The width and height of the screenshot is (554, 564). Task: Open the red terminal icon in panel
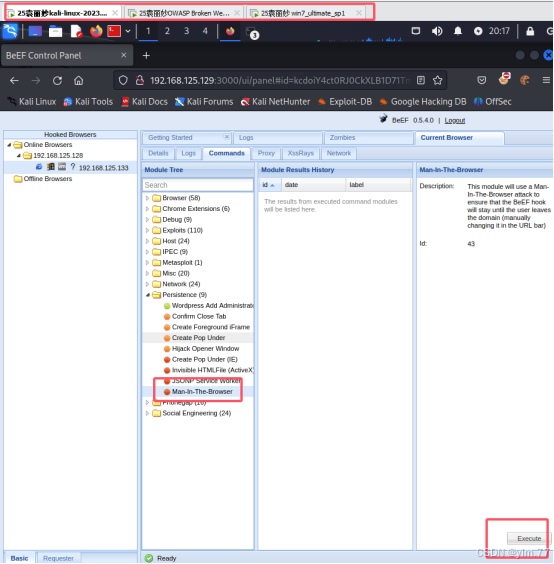click(114, 31)
